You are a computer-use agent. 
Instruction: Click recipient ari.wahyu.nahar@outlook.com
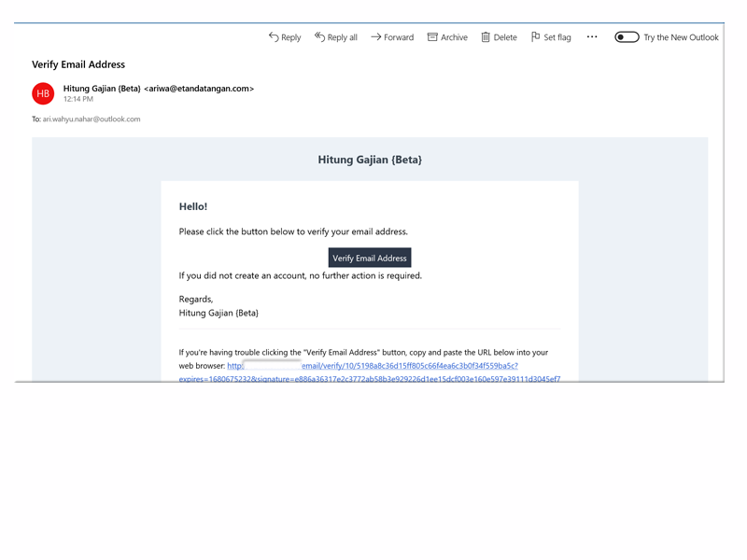coord(92,119)
